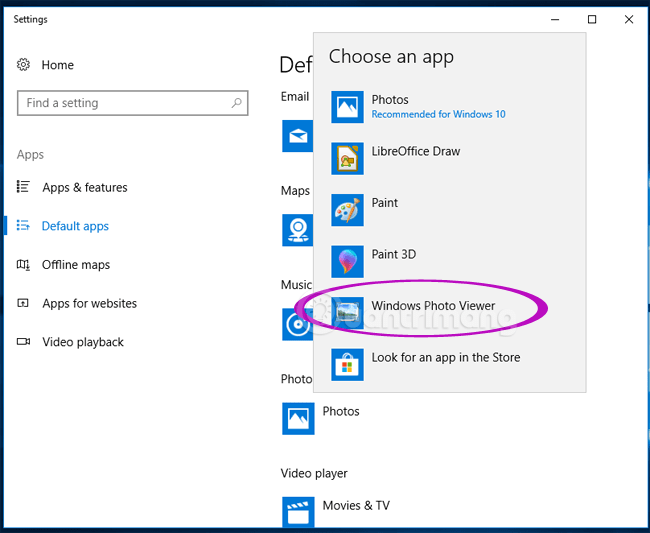The width and height of the screenshot is (650, 533).
Task: Click the Store shopping bag icon
Action: (x=347, y=365)
